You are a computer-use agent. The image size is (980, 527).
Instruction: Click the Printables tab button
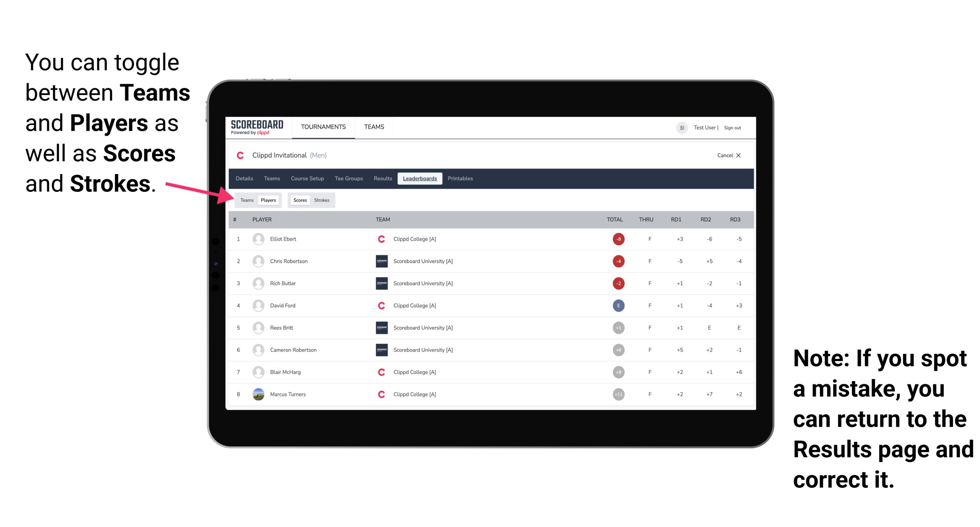(461, 179)
